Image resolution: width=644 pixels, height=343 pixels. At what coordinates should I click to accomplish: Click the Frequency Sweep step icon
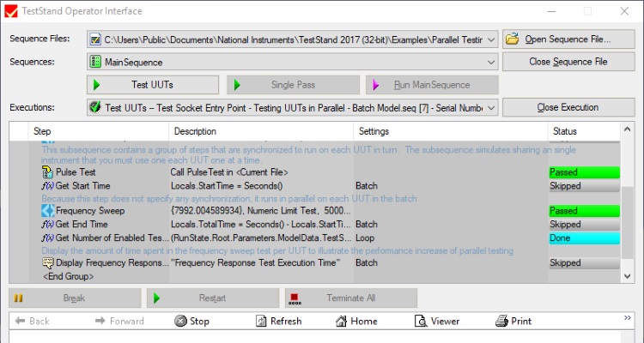coord(47,210)
